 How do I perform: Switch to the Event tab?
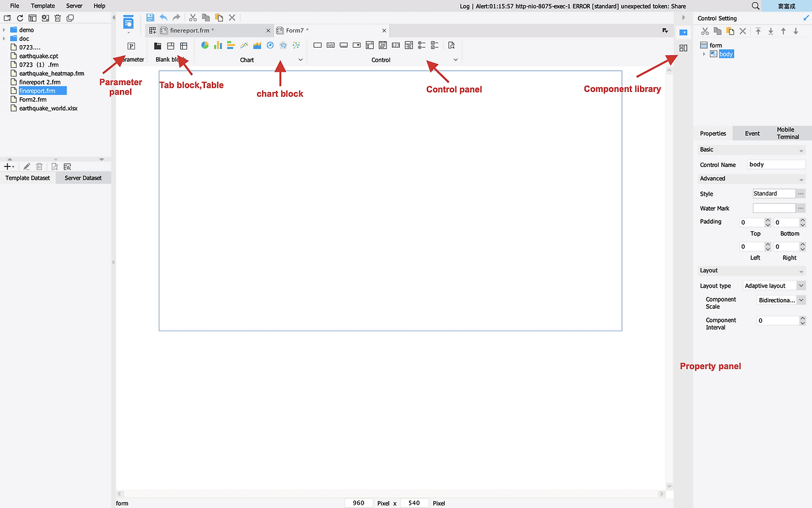(x=752, y=133)
